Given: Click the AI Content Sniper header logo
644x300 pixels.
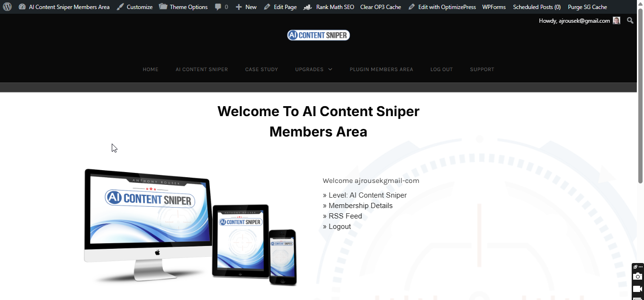Looking at the screenshot, I should (318, 35).
